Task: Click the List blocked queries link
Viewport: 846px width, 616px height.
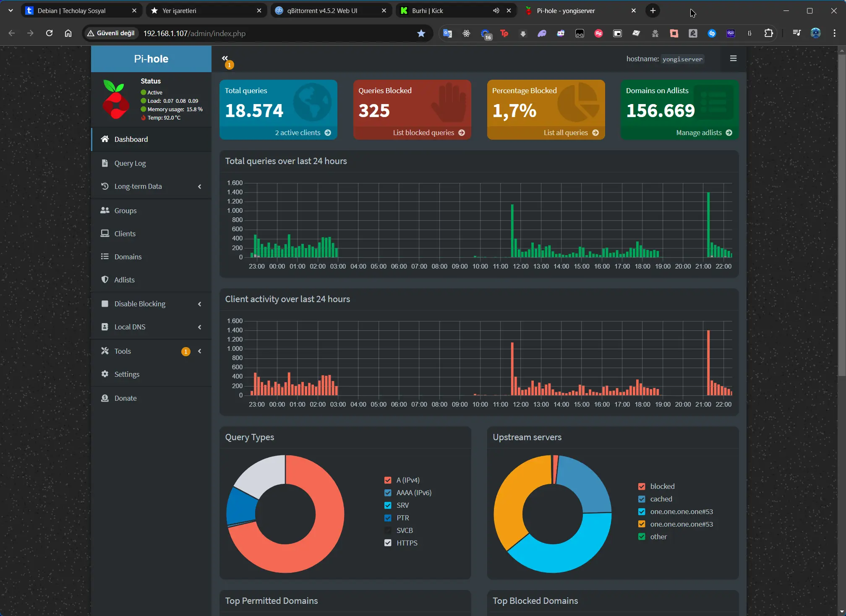Action: tap(429, 133)
